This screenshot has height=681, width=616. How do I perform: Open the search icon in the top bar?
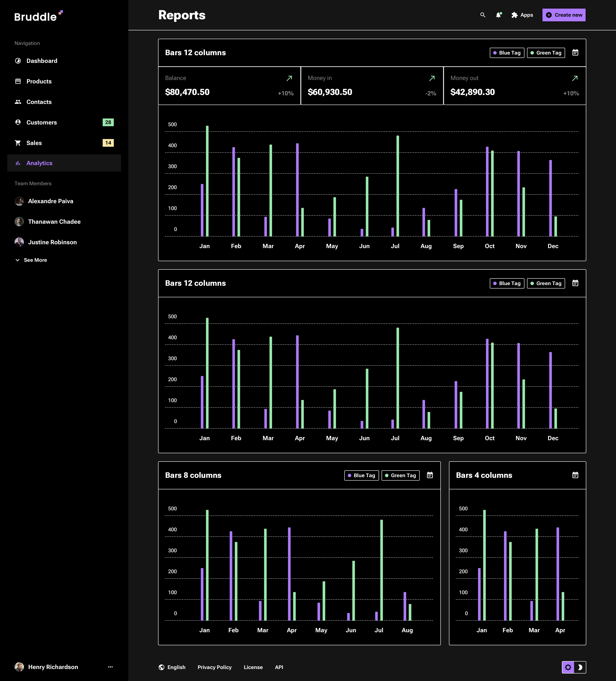(x=482, y=15)
